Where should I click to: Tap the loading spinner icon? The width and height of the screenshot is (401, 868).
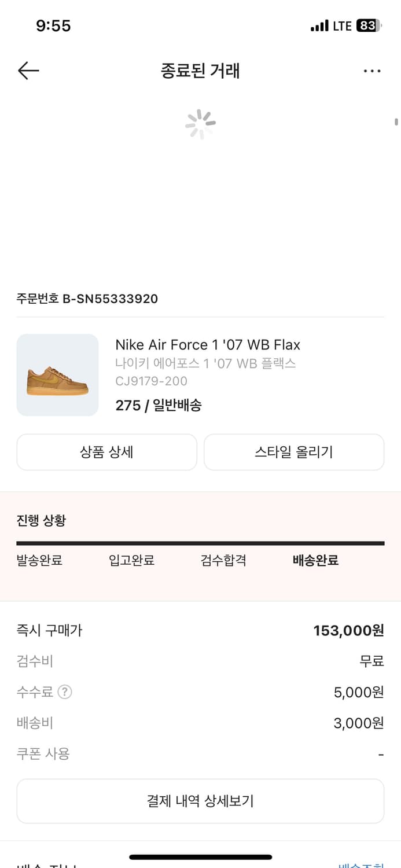[x=200, y=124]
